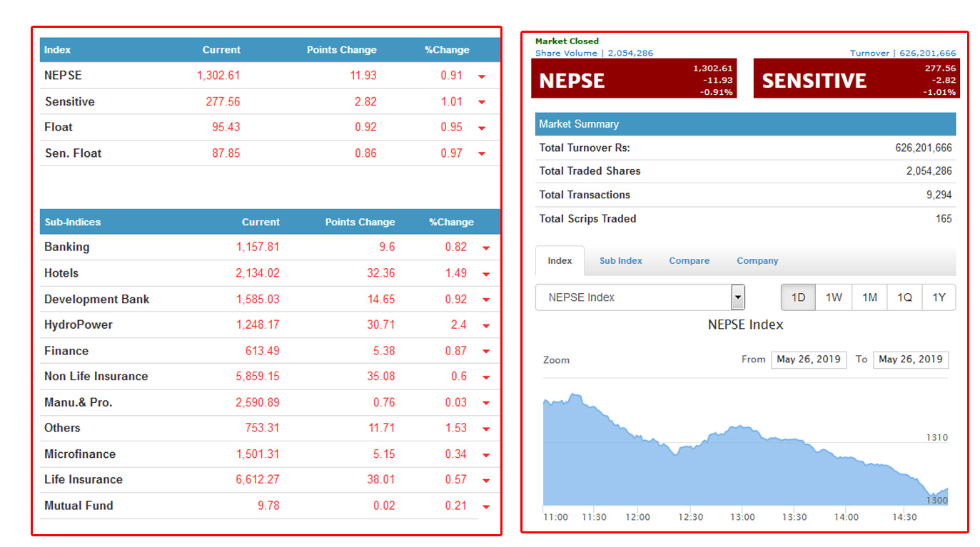This screenshot has width=980, height=547.
Task: Click the Sub-Indices column header
Action: pos(73,222)
